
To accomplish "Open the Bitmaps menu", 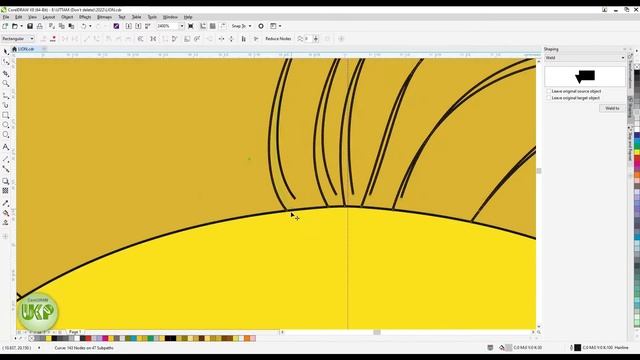I will [104, 17].
